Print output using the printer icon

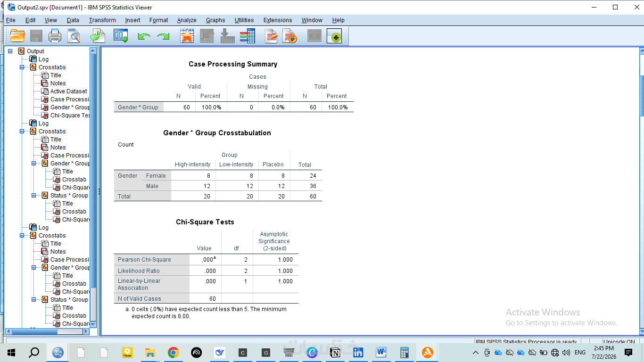[x=55, y=36]
